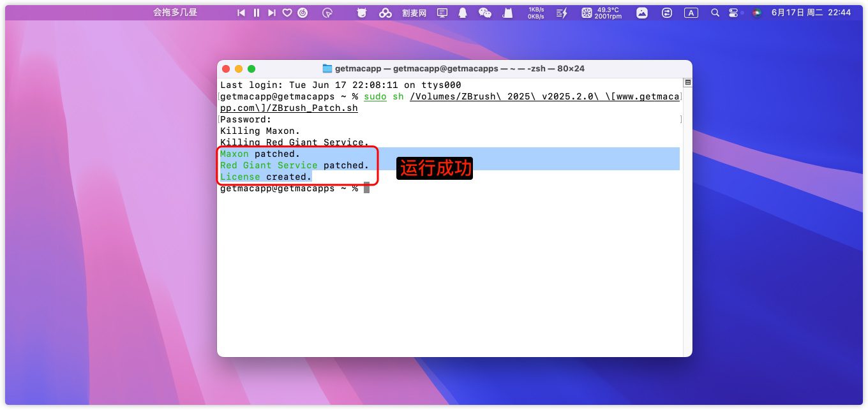Skip to the next track

tap(272, 13)
